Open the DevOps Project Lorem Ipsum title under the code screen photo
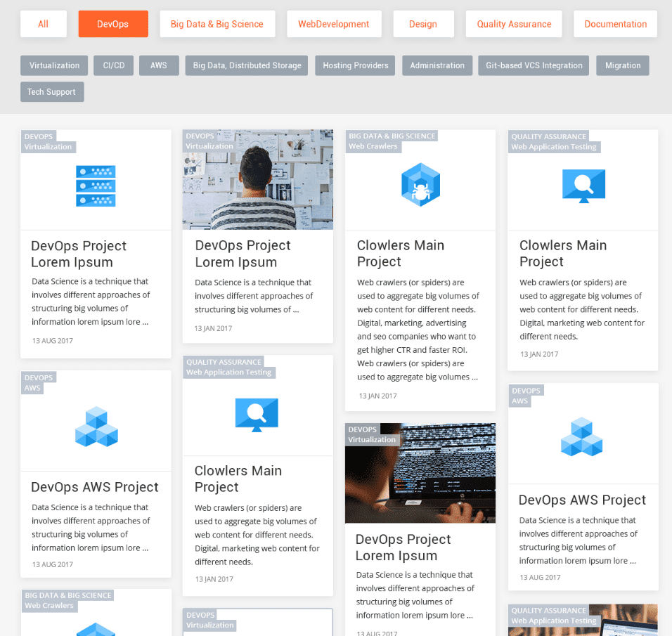Viewport: 672px width, 636px height. pos(403,547)
